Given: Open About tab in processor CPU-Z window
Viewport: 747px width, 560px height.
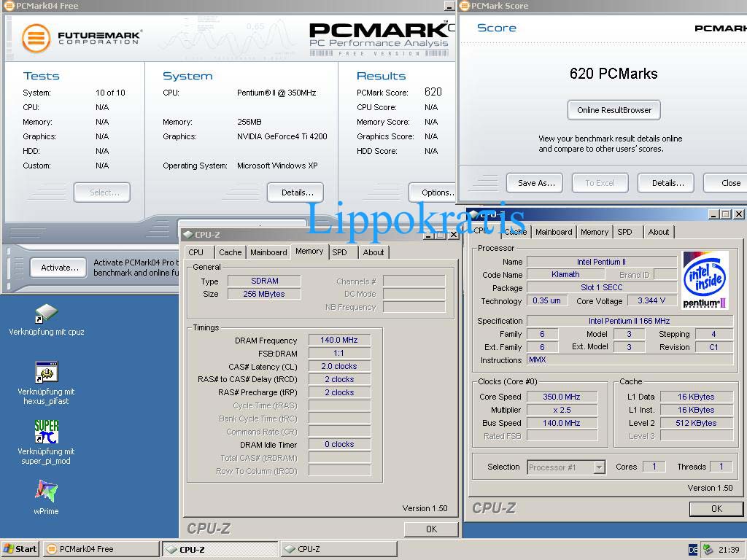Looking at the screenshot, I should (659, 232).
